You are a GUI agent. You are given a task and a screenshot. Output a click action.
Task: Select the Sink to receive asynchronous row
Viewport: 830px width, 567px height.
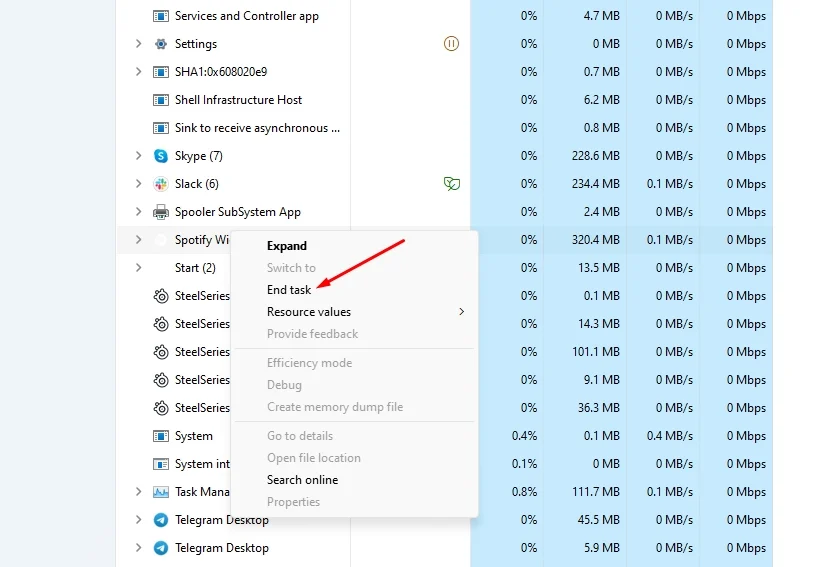257,128
